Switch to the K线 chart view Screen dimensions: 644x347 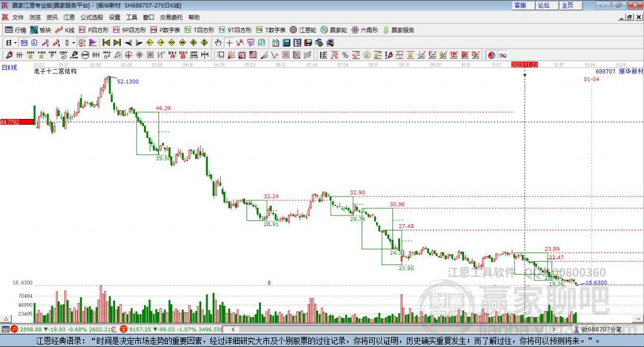pos(65,30)
